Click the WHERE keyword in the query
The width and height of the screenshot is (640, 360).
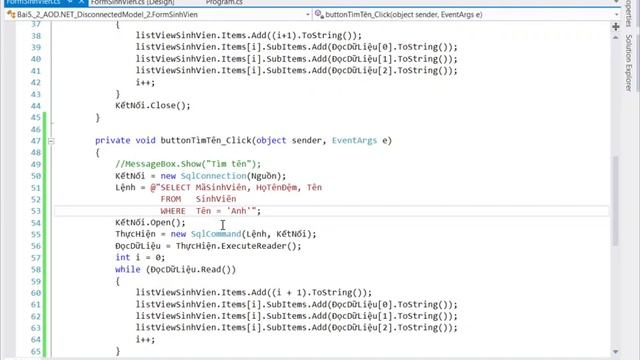click(173, 211)
